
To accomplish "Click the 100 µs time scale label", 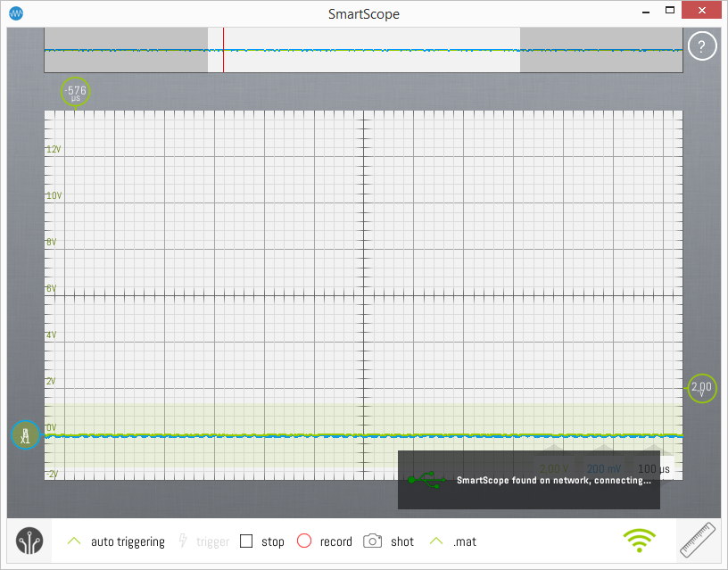I will coord(654,468).
